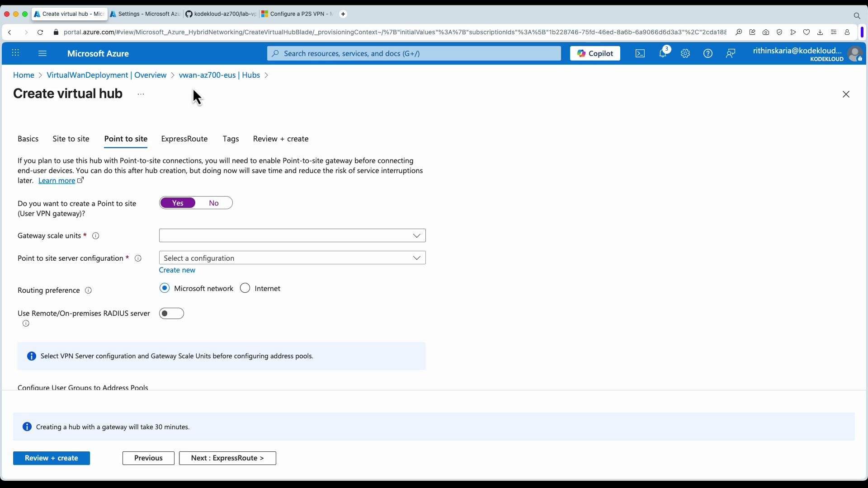Image resolution: width=868 pixels, height=488 pixels.
Task: Click the Previous button
Action: tap(148, 458)
